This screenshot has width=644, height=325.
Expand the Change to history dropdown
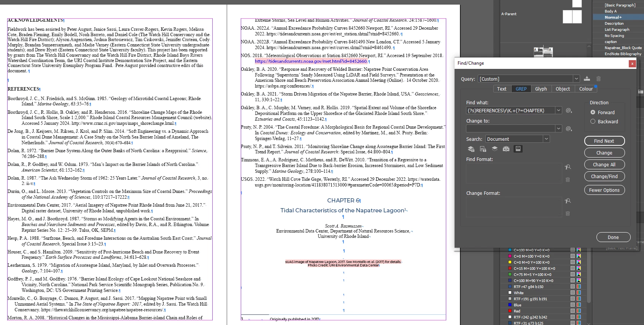coord(558,129)
